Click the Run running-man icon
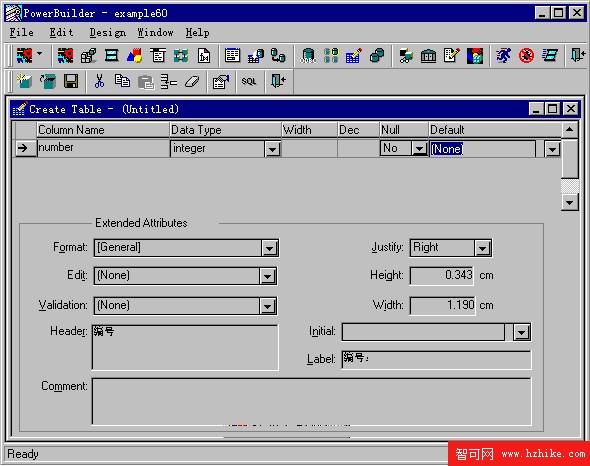This screenshot has height=466, width=590. coord(503,56)
